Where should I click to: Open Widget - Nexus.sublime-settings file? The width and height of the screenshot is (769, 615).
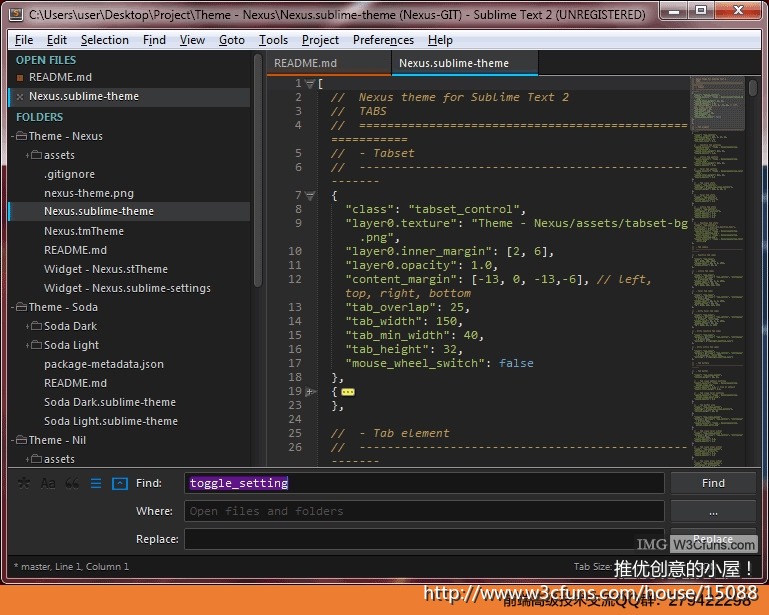click(x=127, y=288)
